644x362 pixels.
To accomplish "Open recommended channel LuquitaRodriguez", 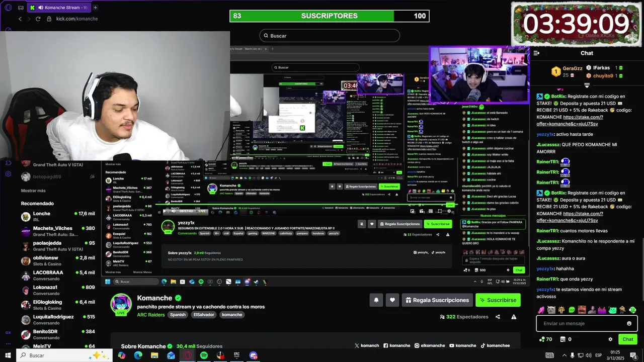I will 58,320.
